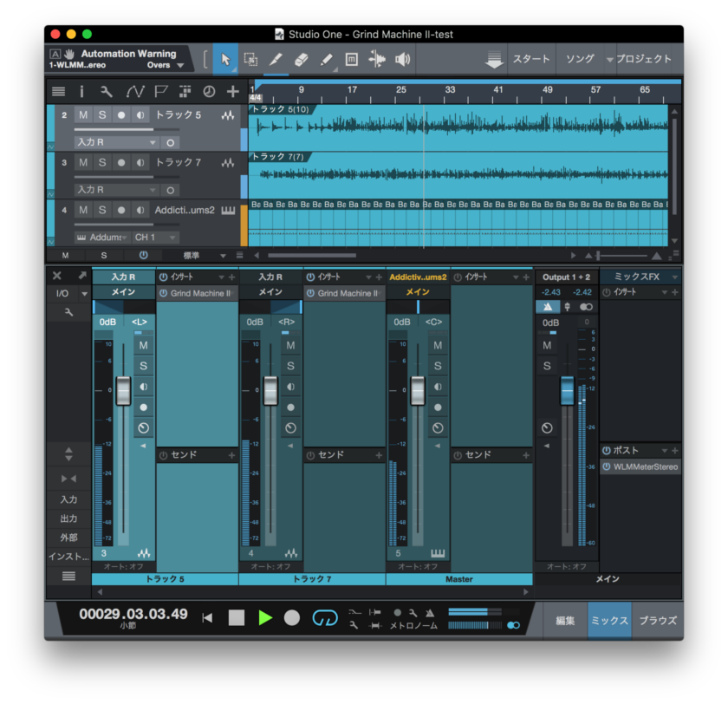This screenshot has width=728, height=704.
Task: Open the ポスト inserts dropdown arrow
Action: point(665,451)
